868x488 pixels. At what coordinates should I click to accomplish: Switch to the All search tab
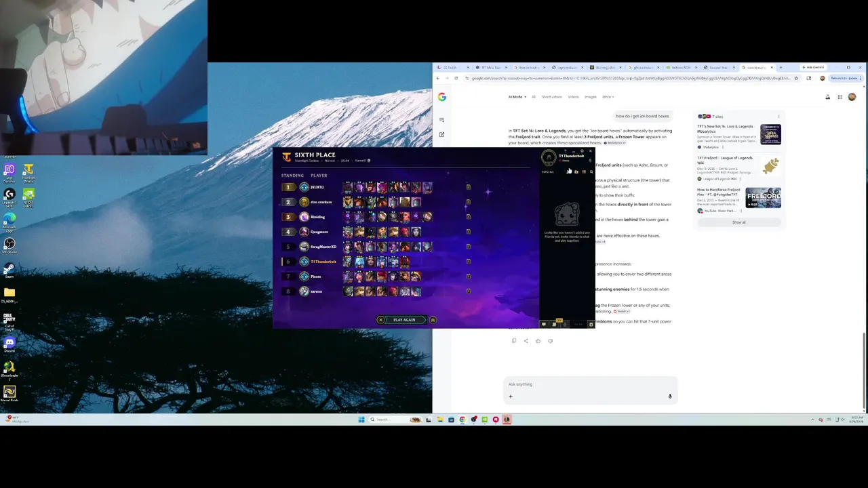coord(534,97)
